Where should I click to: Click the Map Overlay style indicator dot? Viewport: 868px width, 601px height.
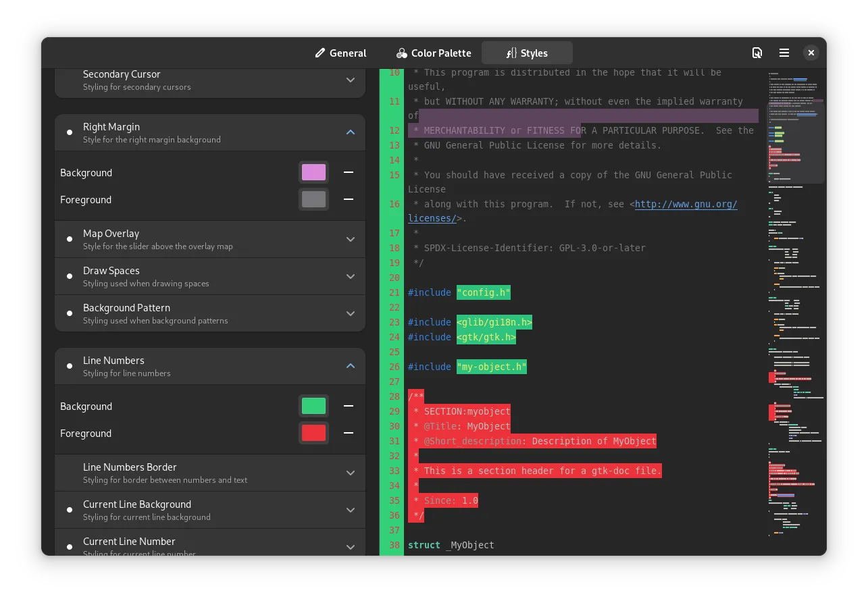(70, 239)
